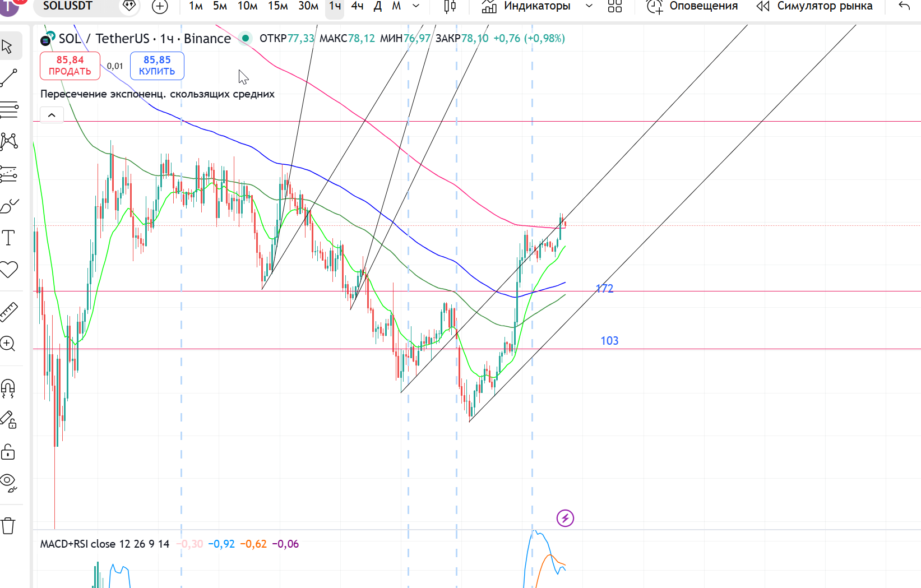Image resolution: width=921 pixels, height=588 pixels.
Task: Click the purple lightning event marker
Action: pyautogui.click(x=565, y=518)
